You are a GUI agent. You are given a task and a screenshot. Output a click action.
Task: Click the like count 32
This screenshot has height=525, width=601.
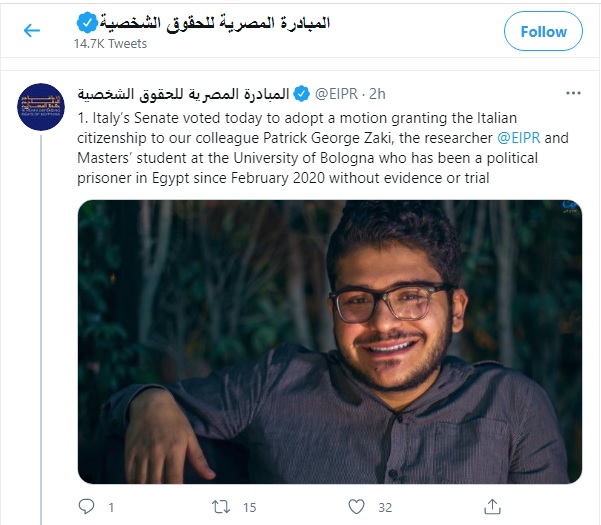tap(385, 507)
